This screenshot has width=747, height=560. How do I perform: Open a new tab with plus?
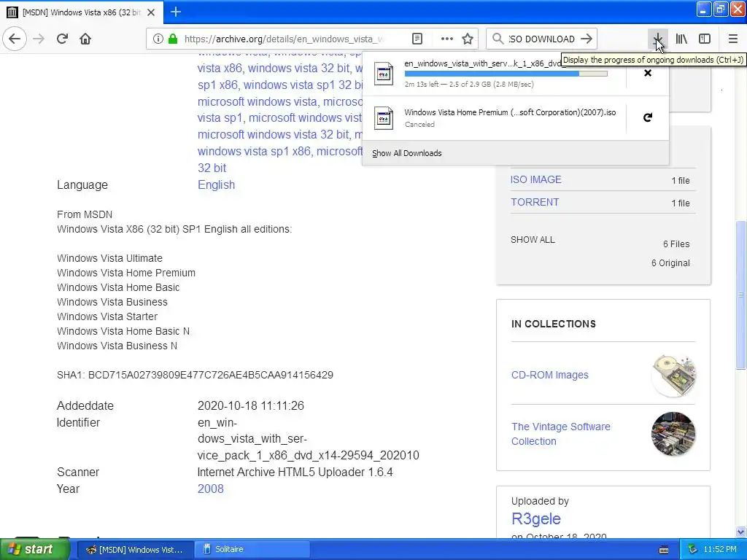176,12
